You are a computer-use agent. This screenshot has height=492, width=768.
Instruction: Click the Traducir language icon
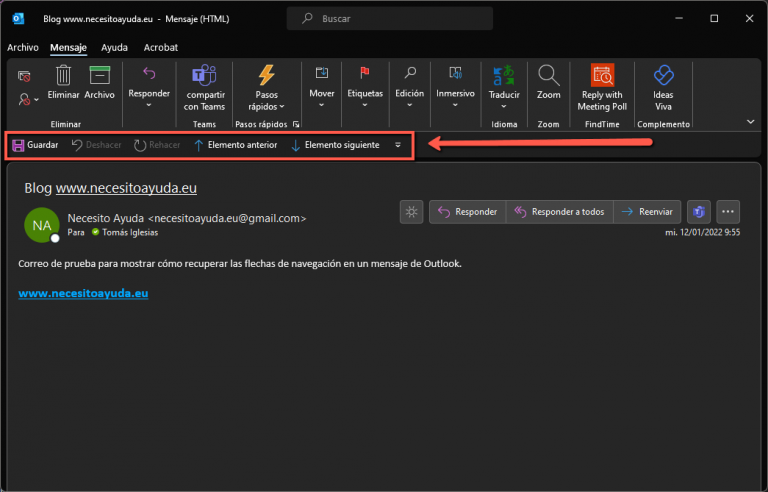coord(504,75)
